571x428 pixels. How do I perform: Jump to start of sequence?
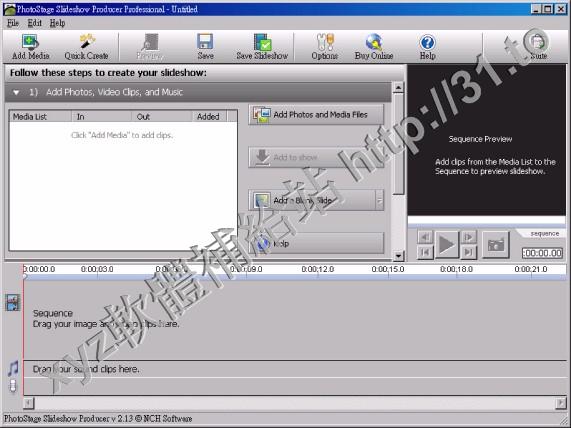pos(425,252)
